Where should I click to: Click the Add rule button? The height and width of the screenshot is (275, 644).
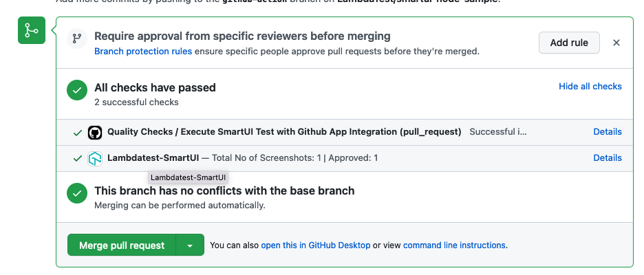pyautogui.click(x=569, y=43)
